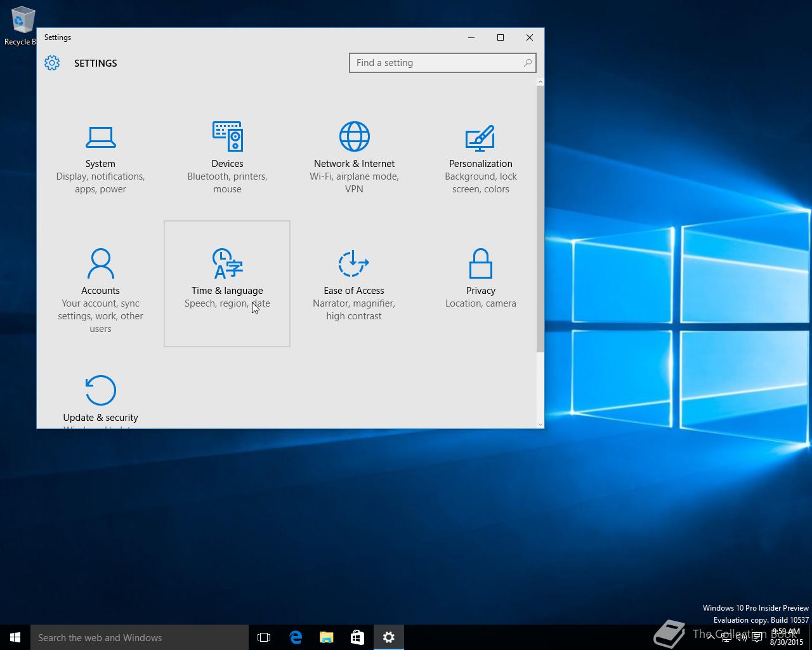Click 'Display, notifications, apps, power' description

point(100,183)
